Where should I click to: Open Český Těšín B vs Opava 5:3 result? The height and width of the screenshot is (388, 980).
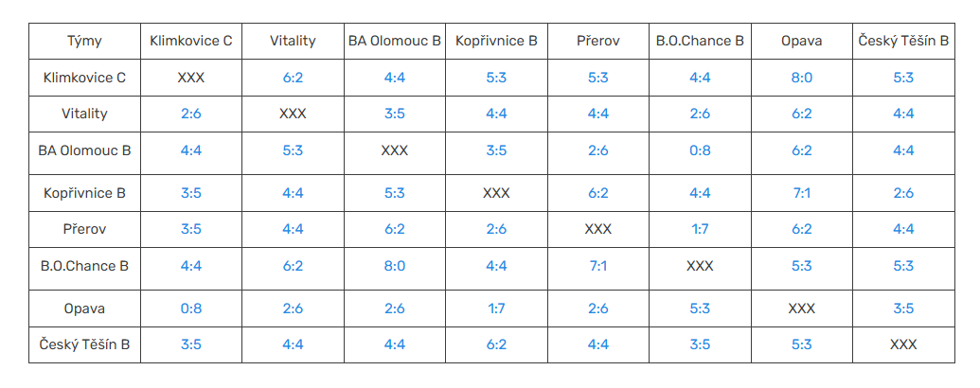[801, 344]
